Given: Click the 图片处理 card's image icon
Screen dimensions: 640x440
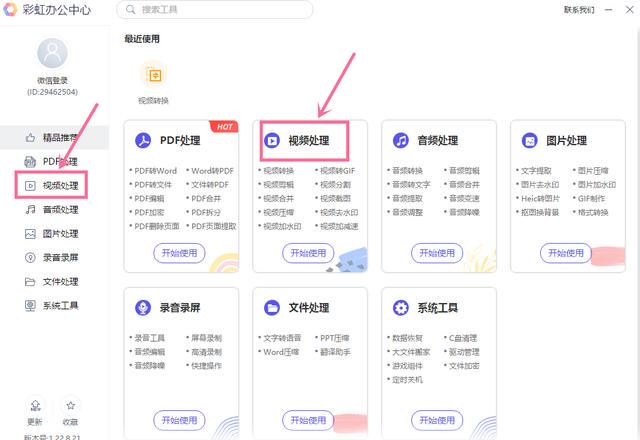Looking at the screenshot, I should pyautogui.click(x=529, y=140).
